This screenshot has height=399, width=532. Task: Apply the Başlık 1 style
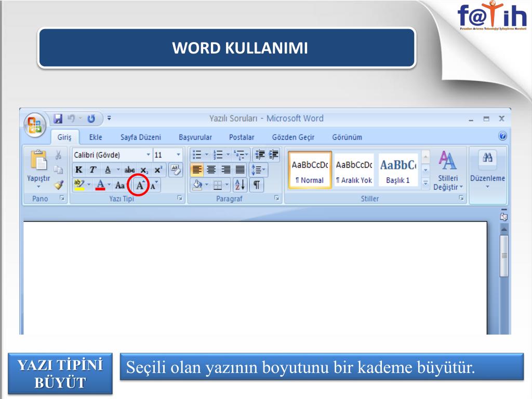coord(398,170)
